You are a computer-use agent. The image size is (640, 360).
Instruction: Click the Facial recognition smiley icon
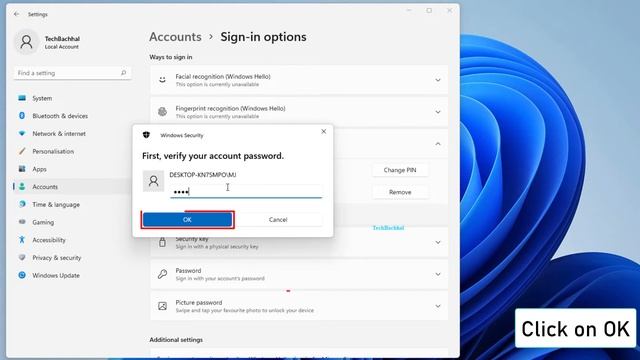click(162, 80)
